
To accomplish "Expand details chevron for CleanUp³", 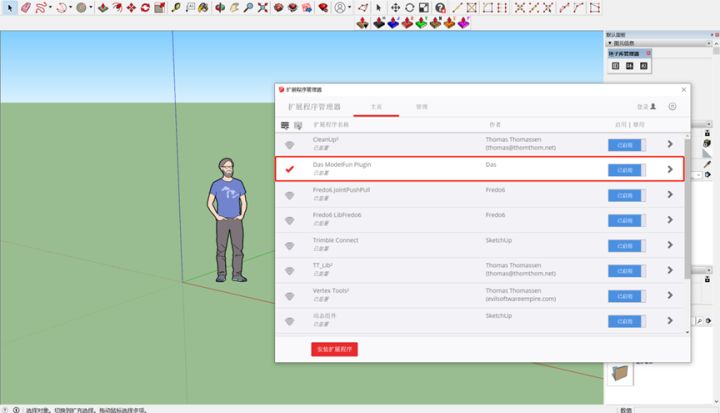I will point(670,144).
